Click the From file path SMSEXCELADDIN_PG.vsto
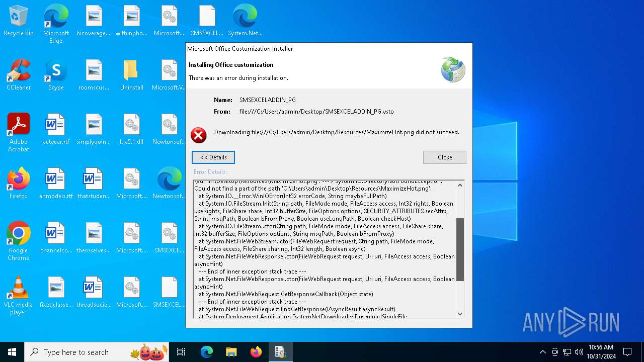The image size is (644, 362). pos(316,112)
